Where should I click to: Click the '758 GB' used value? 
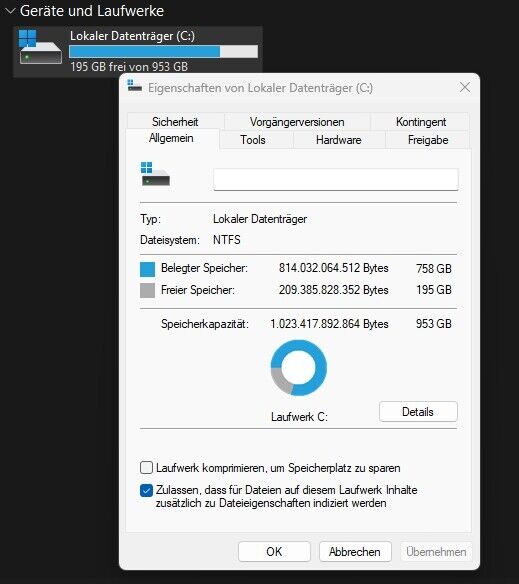click(434, 269)
